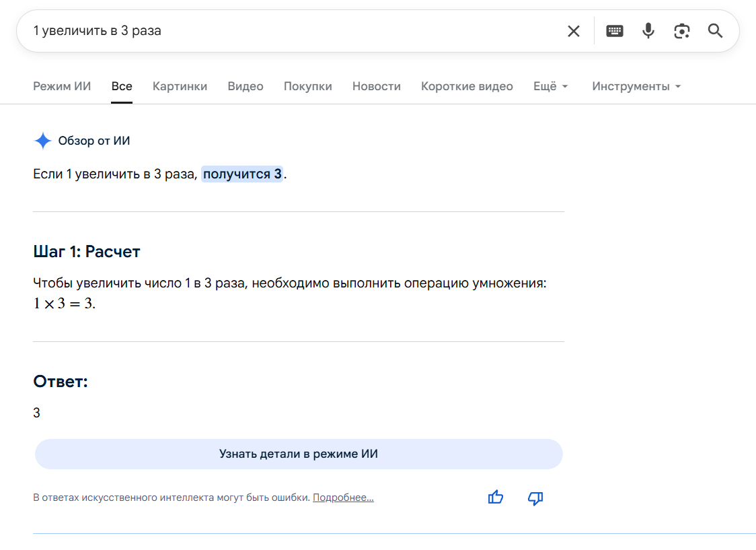Open the Картинки tab

(x=180, y=86)
